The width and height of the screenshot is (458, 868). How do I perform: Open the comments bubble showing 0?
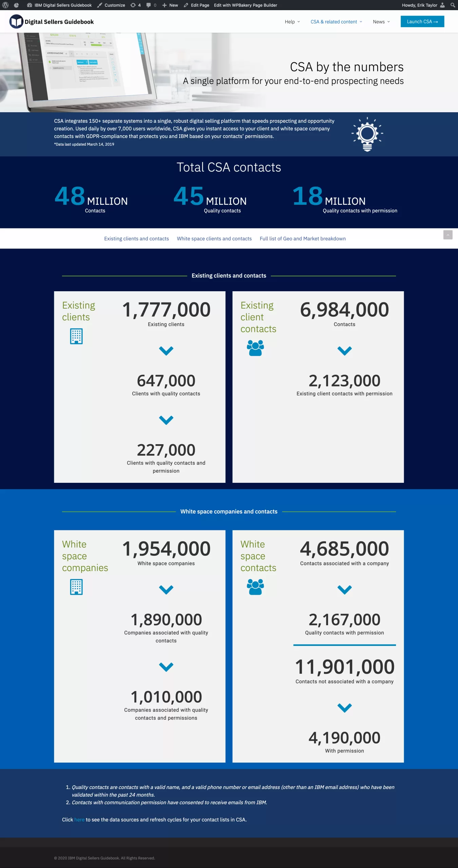pos(151,5)
